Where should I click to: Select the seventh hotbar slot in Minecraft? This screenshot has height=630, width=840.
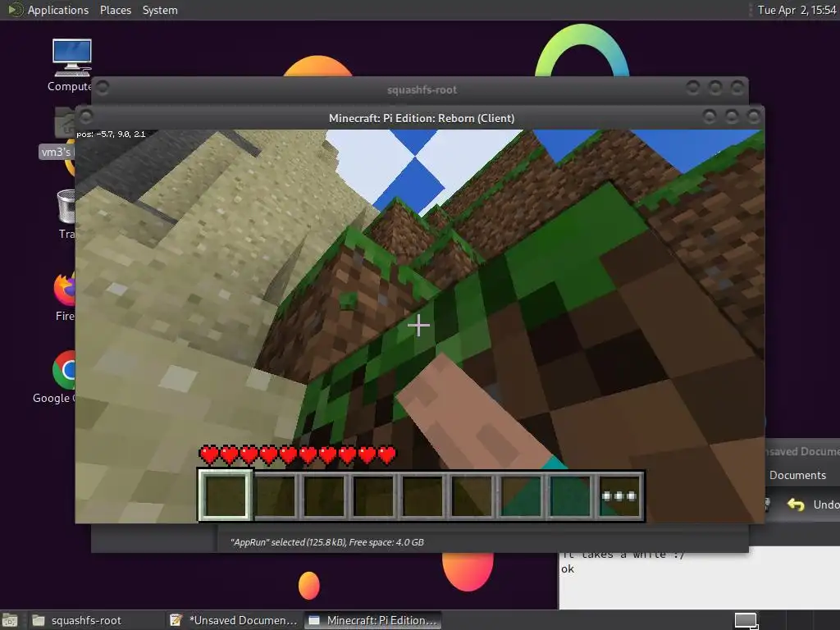(x=521, y=495)
